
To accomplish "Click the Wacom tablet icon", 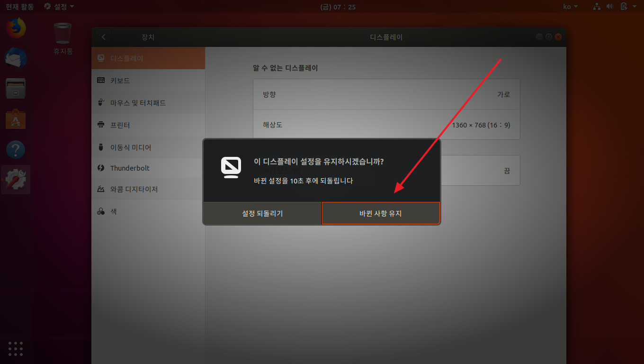I will coord(101,189).
